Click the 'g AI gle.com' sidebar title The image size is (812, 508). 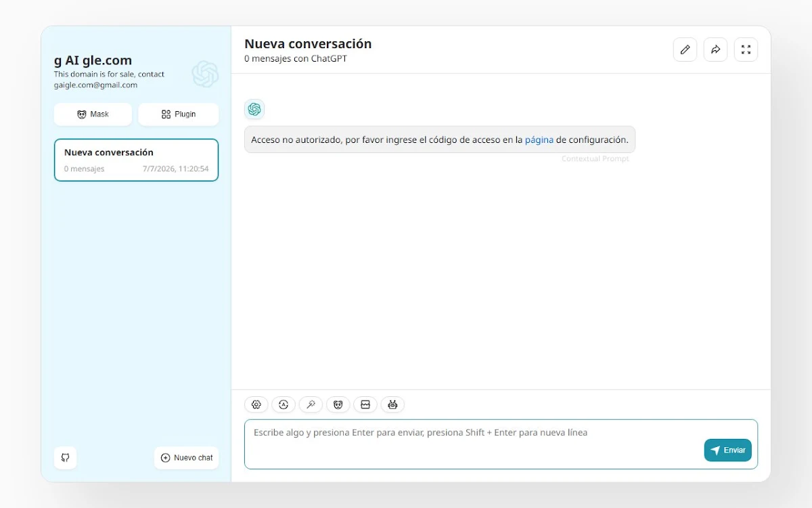click(x=93, y=60)
